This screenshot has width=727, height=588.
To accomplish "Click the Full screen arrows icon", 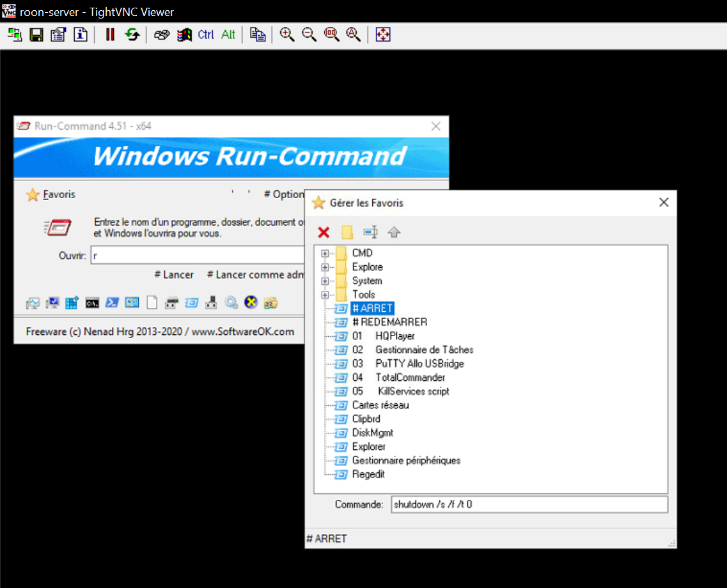I will 383,35.
